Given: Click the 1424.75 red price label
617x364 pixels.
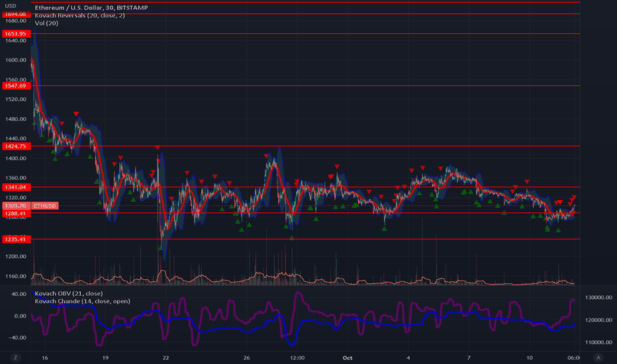Looking at the screenshot, I should pyautogui.click(x=16, y=146).
